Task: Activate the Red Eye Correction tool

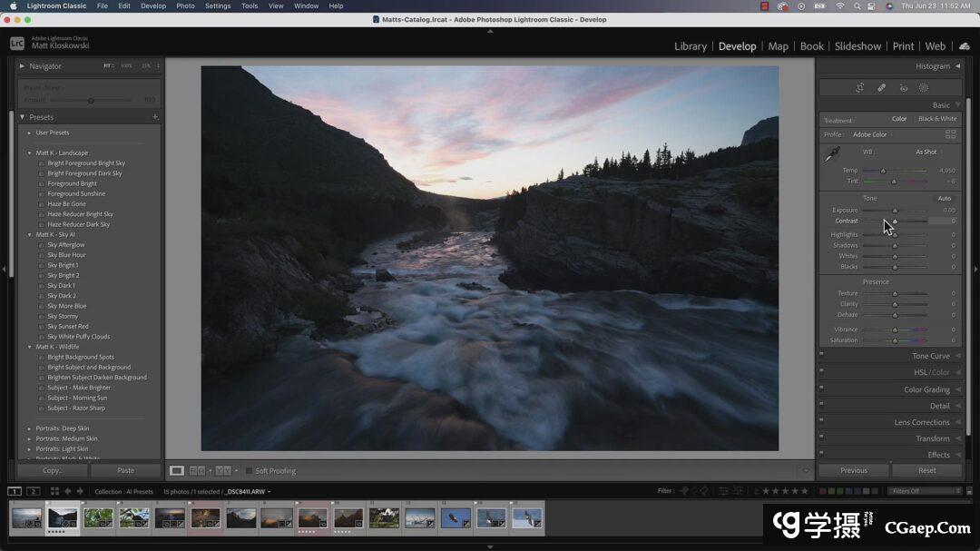Action: (903, 88)
